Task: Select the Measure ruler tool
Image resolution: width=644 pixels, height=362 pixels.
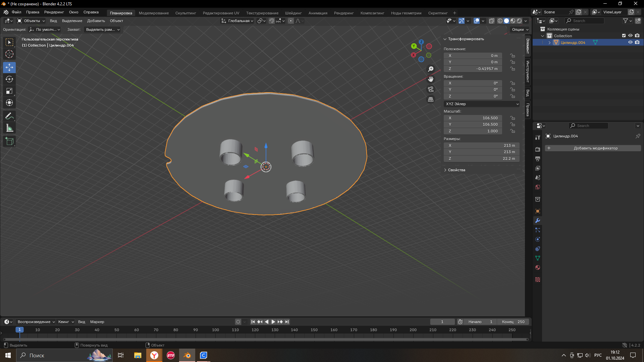Action: tap(9, 128)
